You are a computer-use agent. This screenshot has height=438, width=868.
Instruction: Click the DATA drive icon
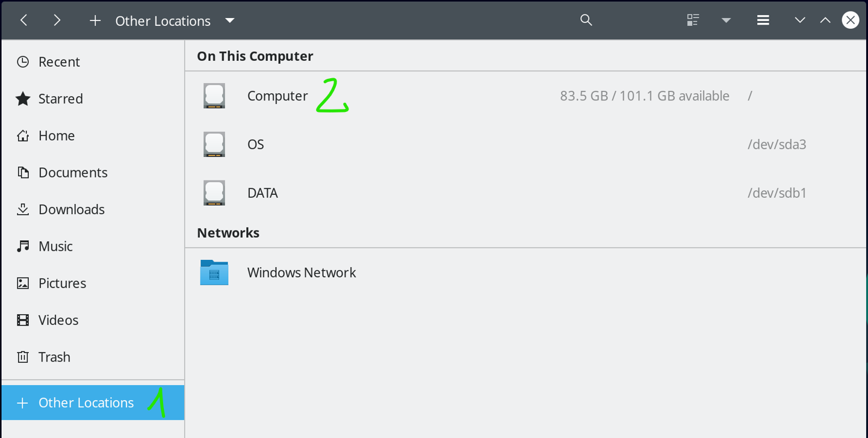[214, 193]
